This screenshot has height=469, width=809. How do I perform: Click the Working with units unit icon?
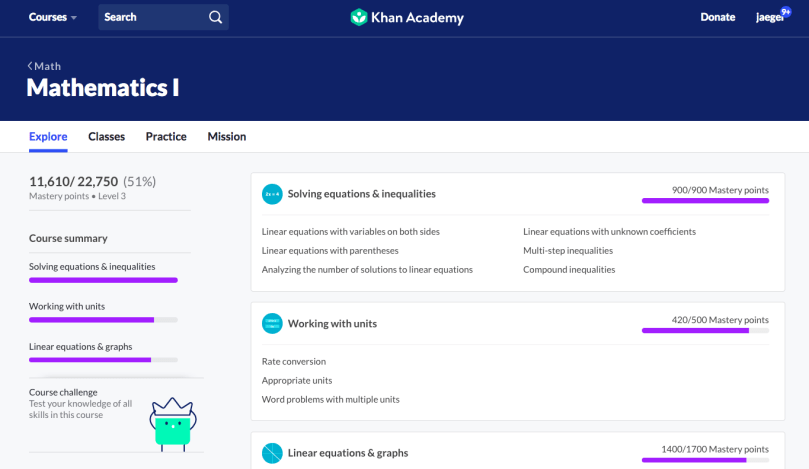click(x=272, y=324)
